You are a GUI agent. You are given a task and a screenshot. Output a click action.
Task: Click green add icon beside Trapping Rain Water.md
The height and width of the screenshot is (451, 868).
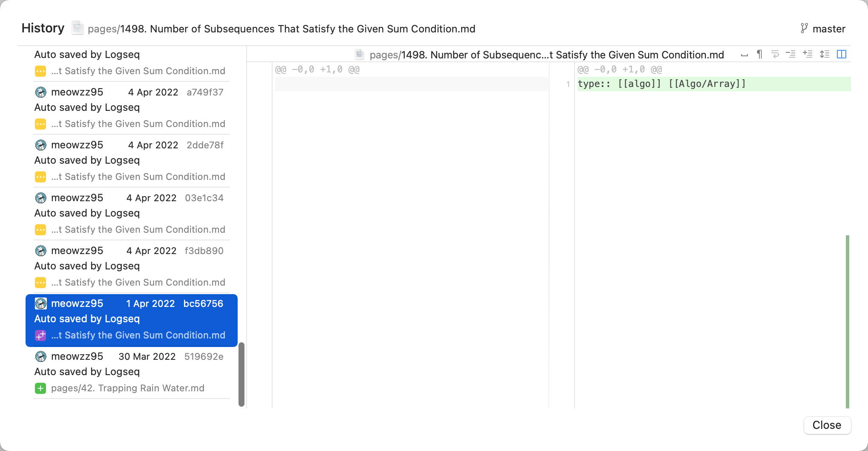point(40,388)
